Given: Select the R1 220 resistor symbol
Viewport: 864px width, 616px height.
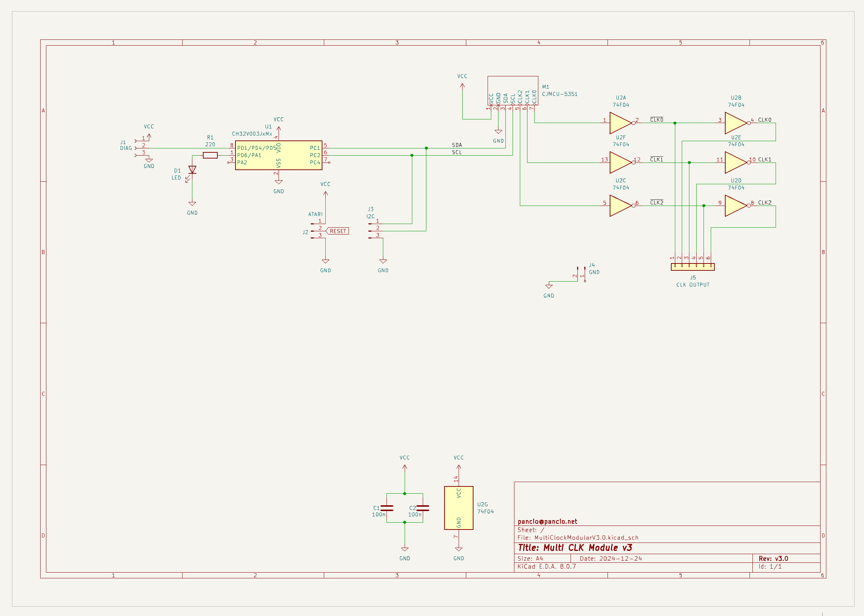Looking at the screenshot, I should pos(210,155).
